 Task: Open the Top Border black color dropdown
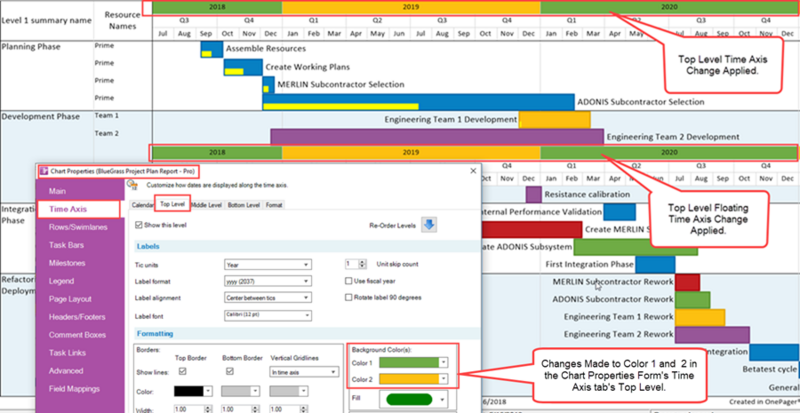[x=193, y=391]
